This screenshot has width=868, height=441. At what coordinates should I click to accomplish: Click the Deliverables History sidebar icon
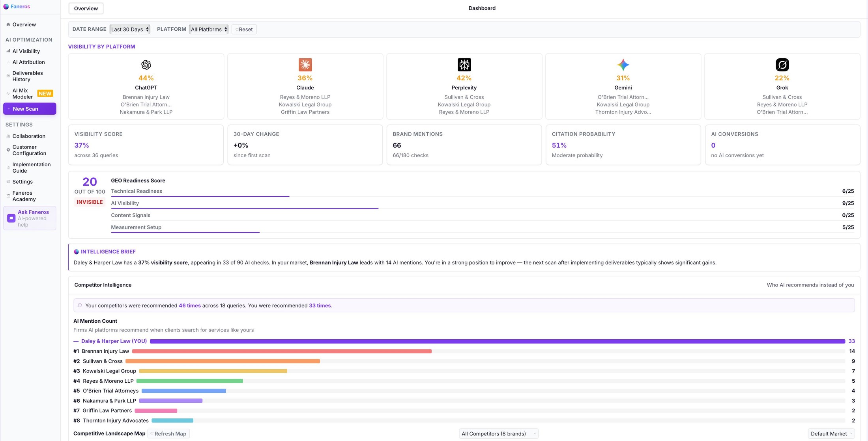(x=8, y=76)
